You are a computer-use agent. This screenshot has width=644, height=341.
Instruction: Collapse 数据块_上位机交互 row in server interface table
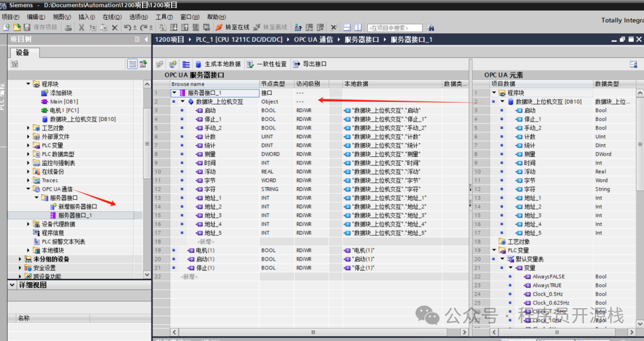[x=182, y=102]
